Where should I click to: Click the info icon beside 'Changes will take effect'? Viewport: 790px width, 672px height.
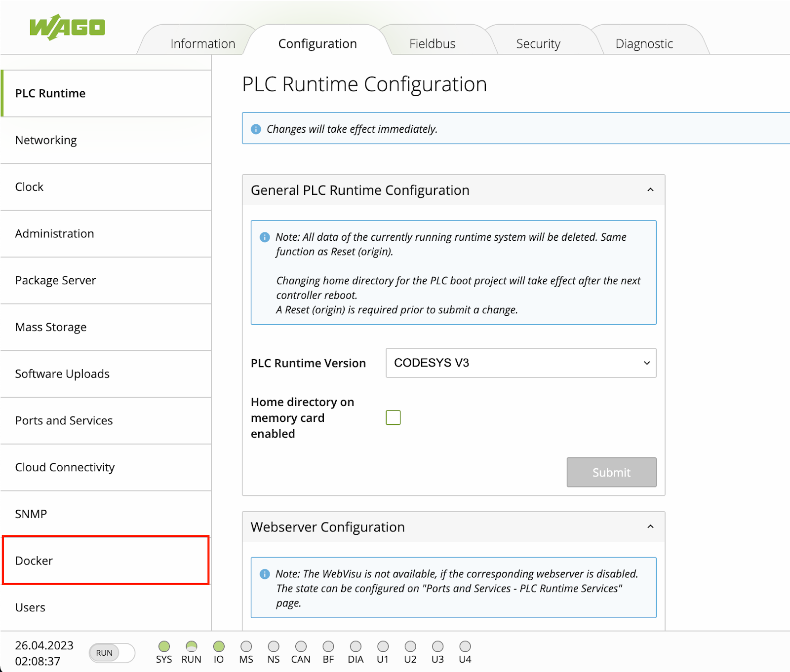click(256, 129)
